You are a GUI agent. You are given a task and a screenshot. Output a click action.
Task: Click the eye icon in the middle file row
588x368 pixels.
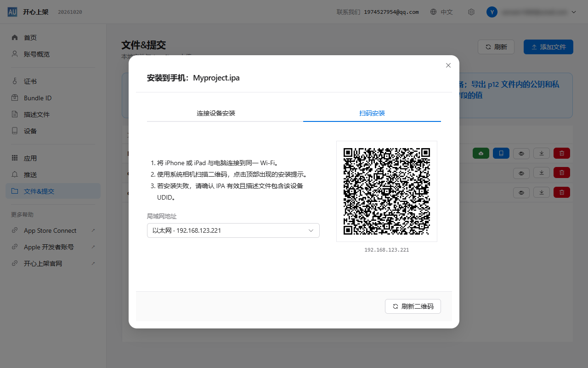[521, 173]
